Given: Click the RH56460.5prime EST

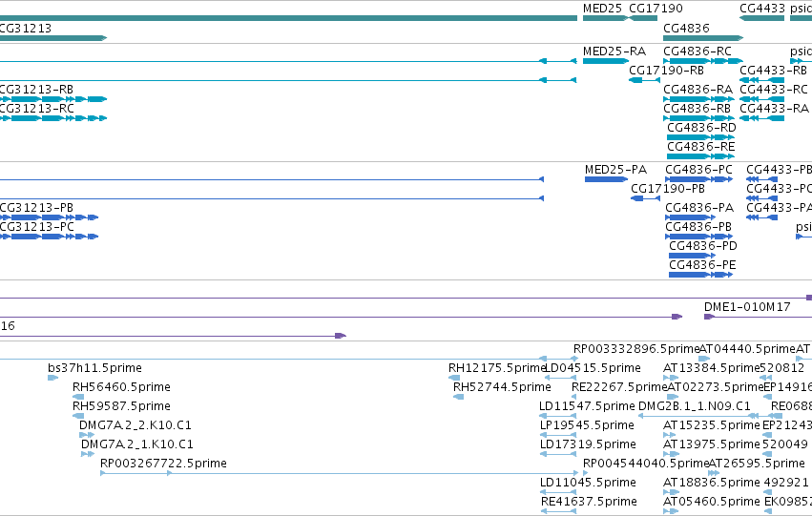Looking at the screenshot, I should coord(78,397).
